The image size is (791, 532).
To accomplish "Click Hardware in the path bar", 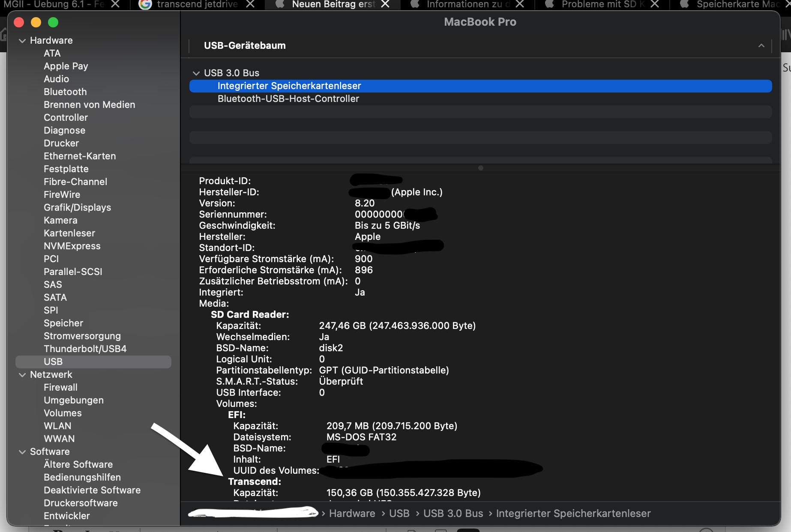I will click(352, 514).
